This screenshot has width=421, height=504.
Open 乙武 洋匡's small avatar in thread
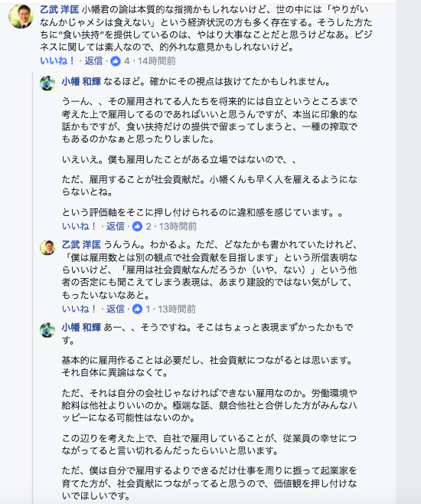click(47, 247)
